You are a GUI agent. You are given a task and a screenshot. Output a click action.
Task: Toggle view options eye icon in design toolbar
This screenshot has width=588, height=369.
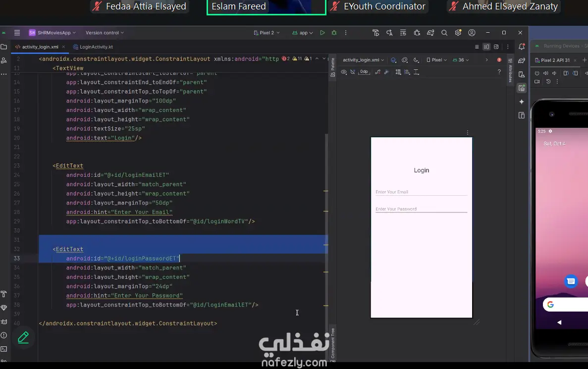(344, 72)
